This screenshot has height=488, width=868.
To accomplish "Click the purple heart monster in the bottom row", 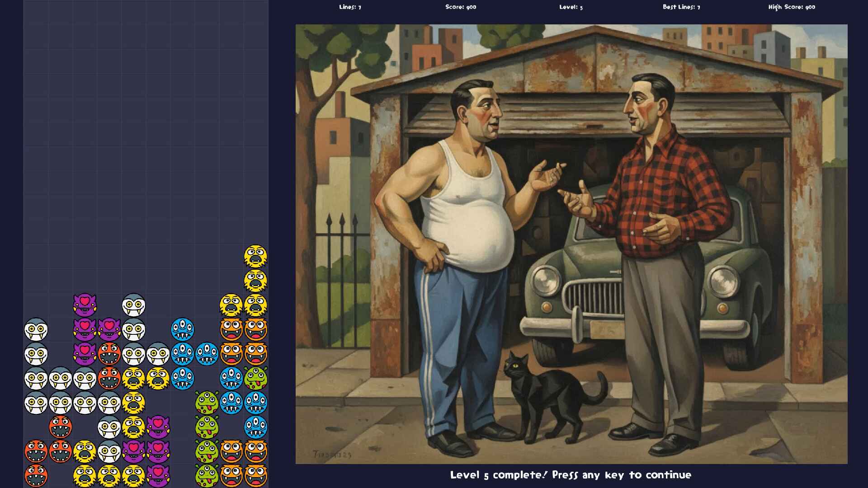I will click(158, 476).
